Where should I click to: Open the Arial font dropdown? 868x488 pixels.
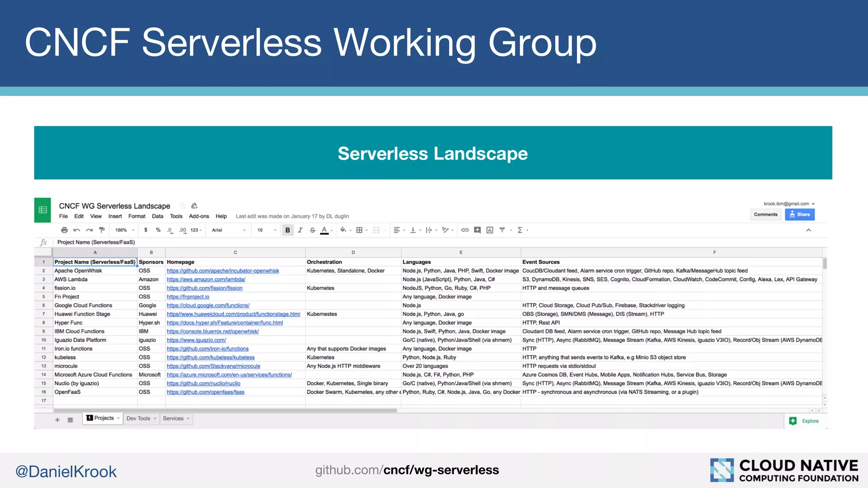(x=229, y=230)
